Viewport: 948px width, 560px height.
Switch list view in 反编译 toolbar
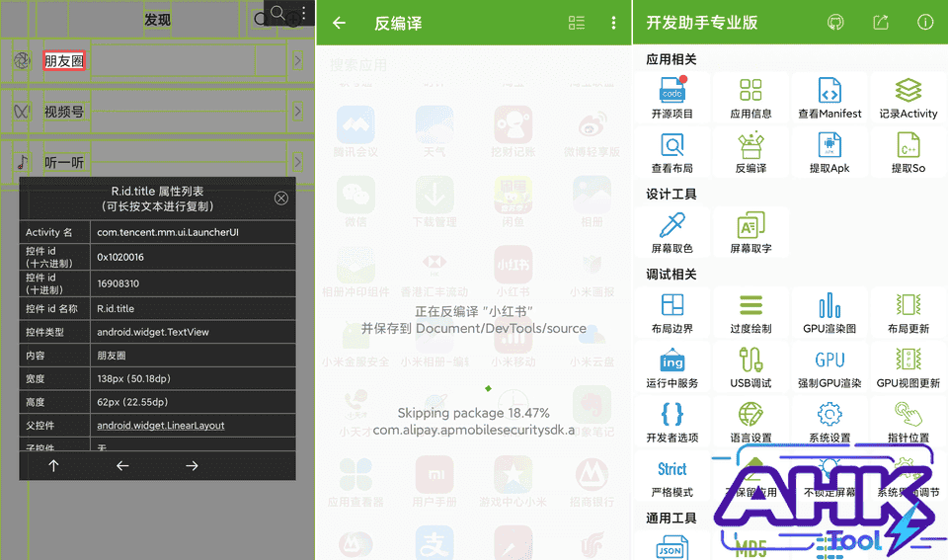coord(576,23)
